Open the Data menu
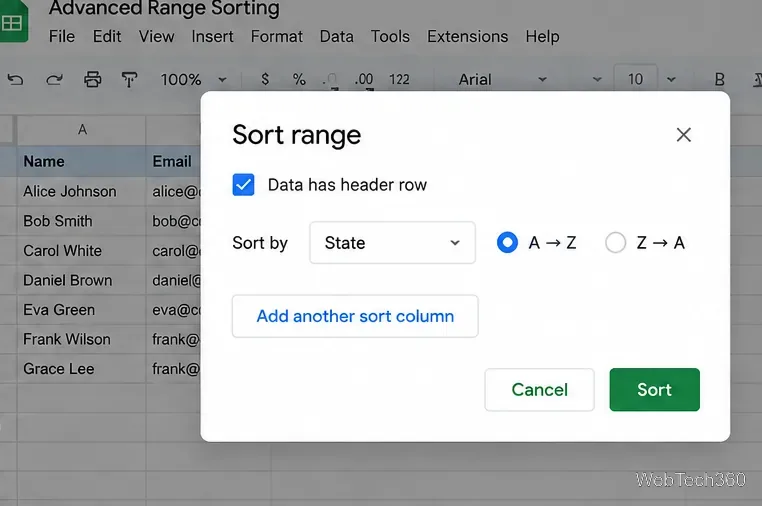762x506 pixels. tap(336, 36)
